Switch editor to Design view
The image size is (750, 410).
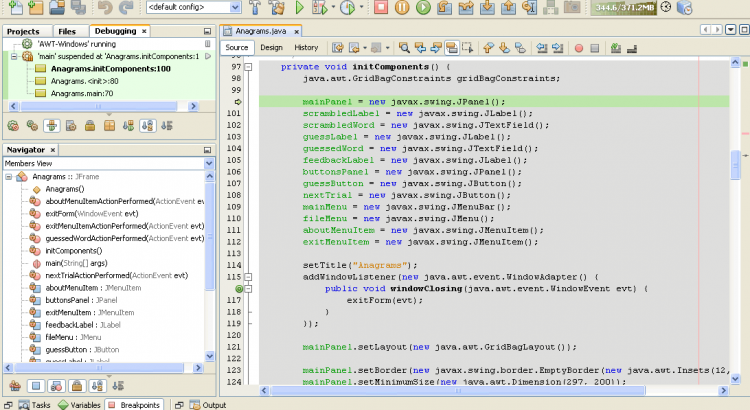coord(271,47)
